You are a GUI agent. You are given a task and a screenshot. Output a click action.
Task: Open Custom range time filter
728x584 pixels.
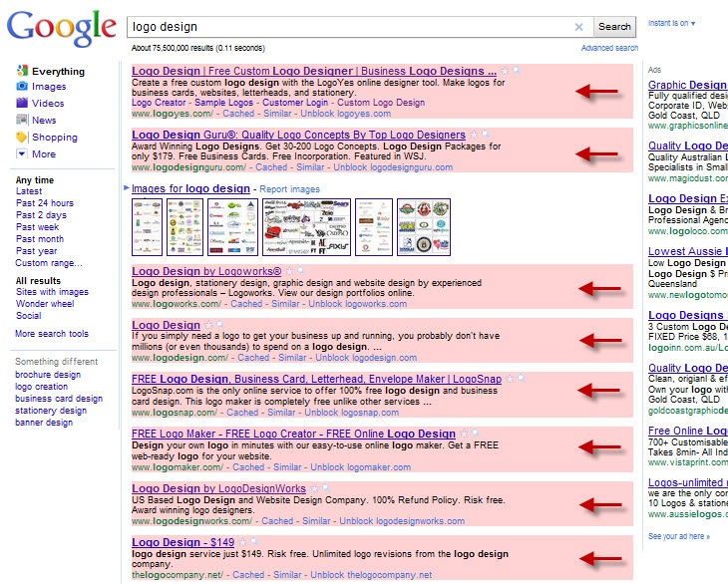coord(49,263)
